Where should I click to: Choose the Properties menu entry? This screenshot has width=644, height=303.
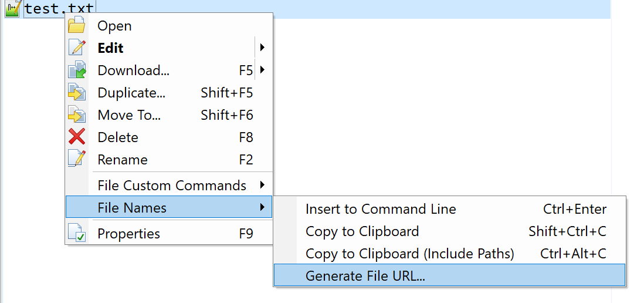point(169,233)
